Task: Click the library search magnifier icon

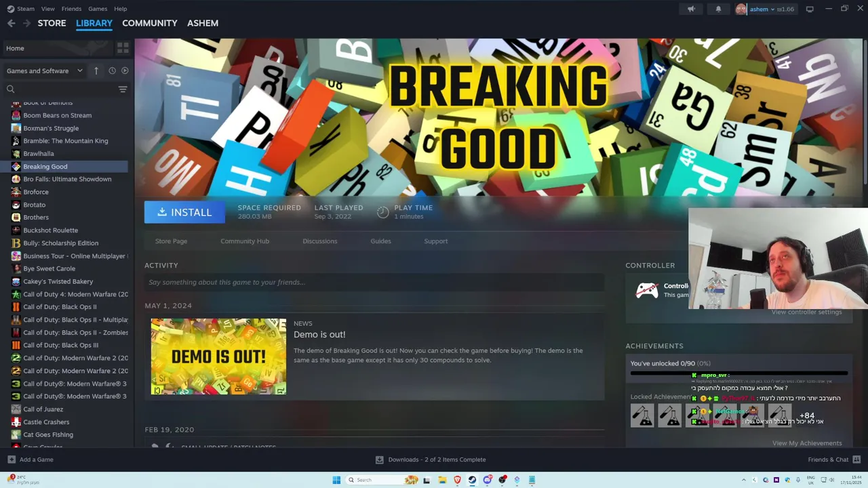Action: 10,89
